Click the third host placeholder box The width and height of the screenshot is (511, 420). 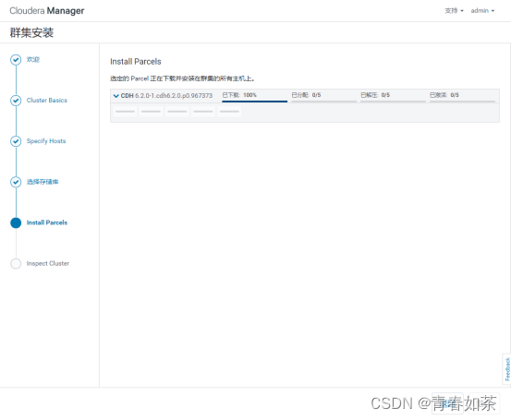coord(177,112)
